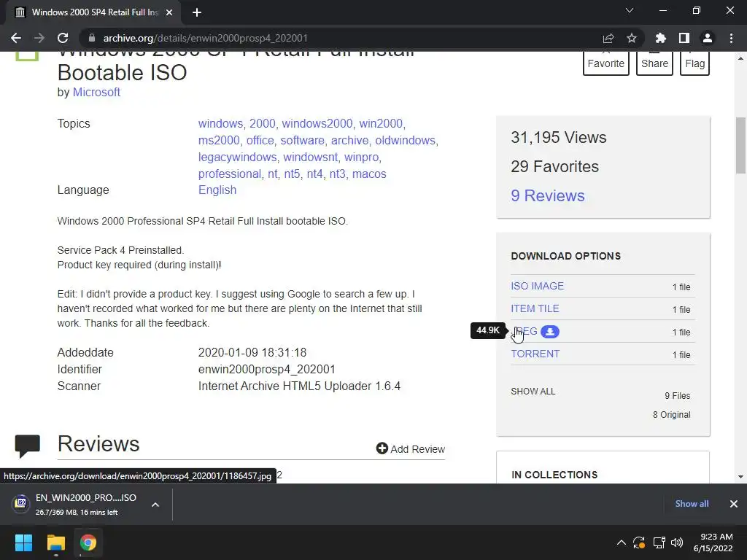Click the 8 Original files count
747x560 pixels.
(x=672, y=415)
